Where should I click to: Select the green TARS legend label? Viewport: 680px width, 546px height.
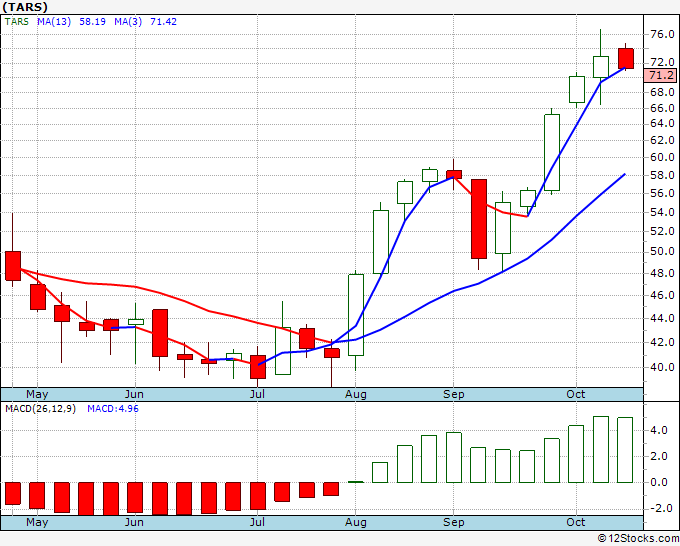17,22
